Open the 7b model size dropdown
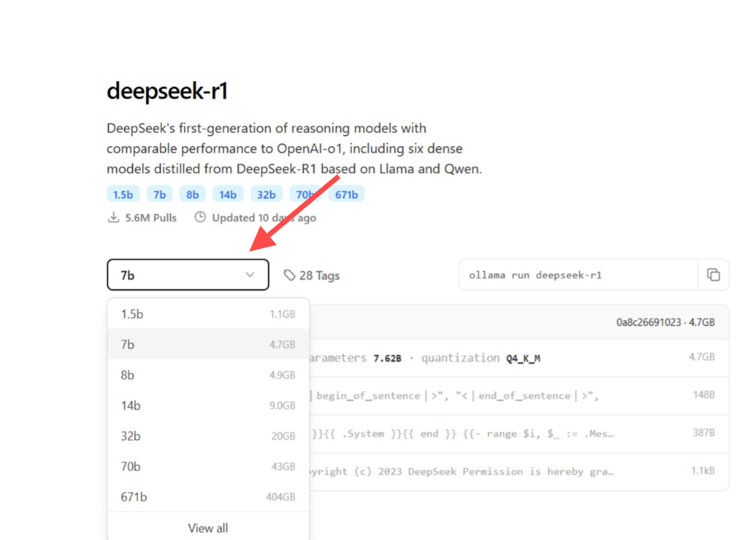The image size is (756, 540). (x=188, y=275)
